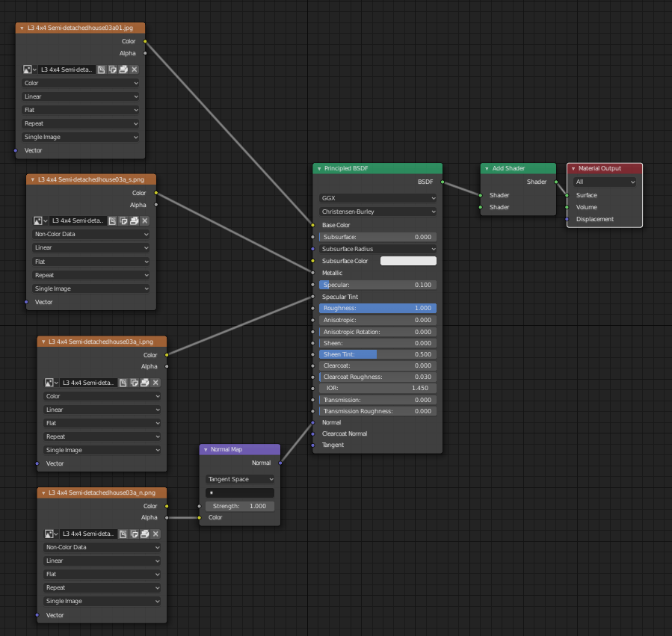The height and width of the screenshot is (636, 672).
Task: Open image browser in Semi-detachedhouse03a_n.png node
Action: pos(52,534)
